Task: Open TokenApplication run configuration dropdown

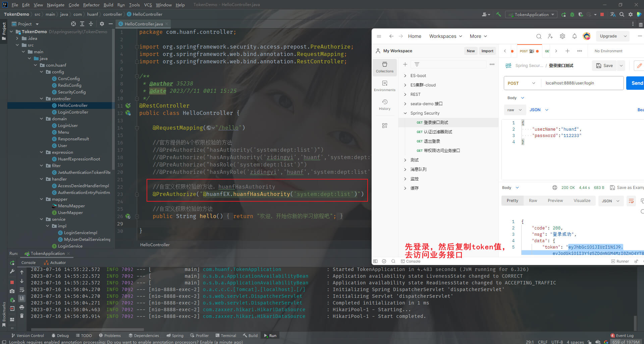Action: tap(531, 14)
